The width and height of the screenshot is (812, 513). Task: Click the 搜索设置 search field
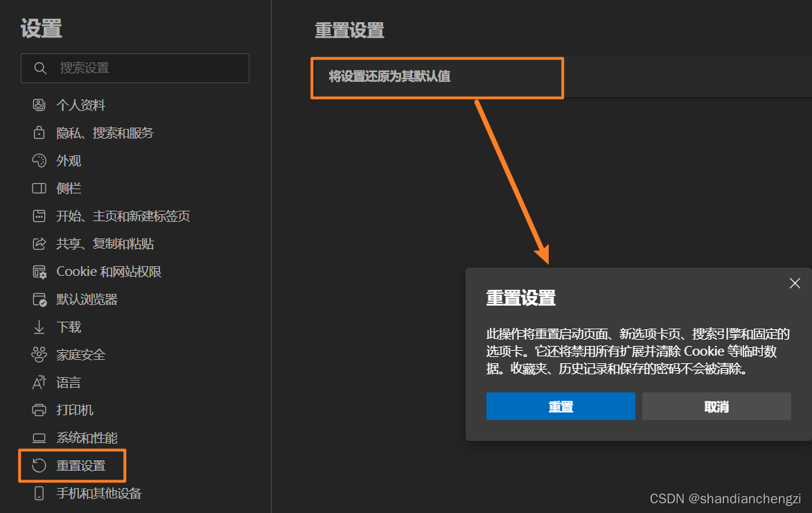135,68
